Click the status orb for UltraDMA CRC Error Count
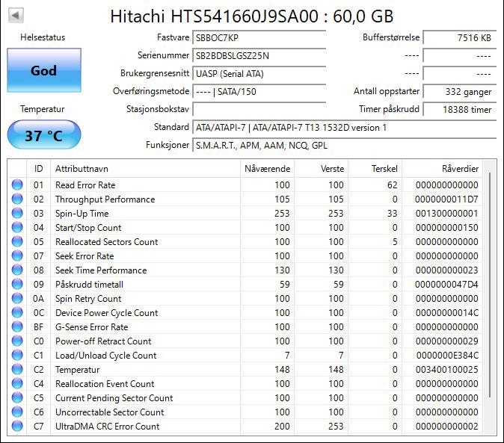This screenshot has height=443, width=504. click(17, 426)
